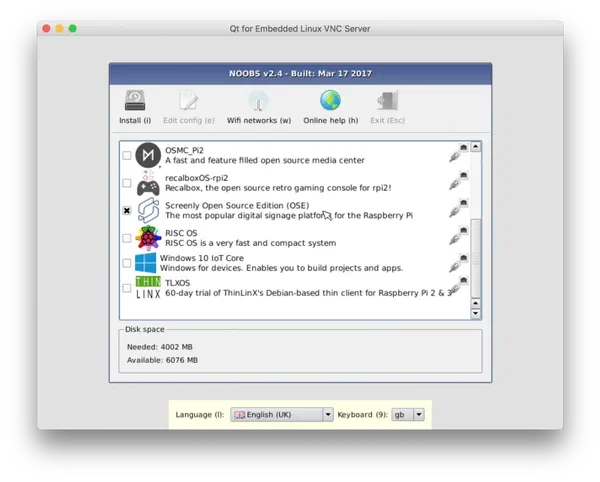This screenshot has width=600, height=482.
Task: Click the OSMC_Pi2 logo icon
Action: tap(148, 155)
